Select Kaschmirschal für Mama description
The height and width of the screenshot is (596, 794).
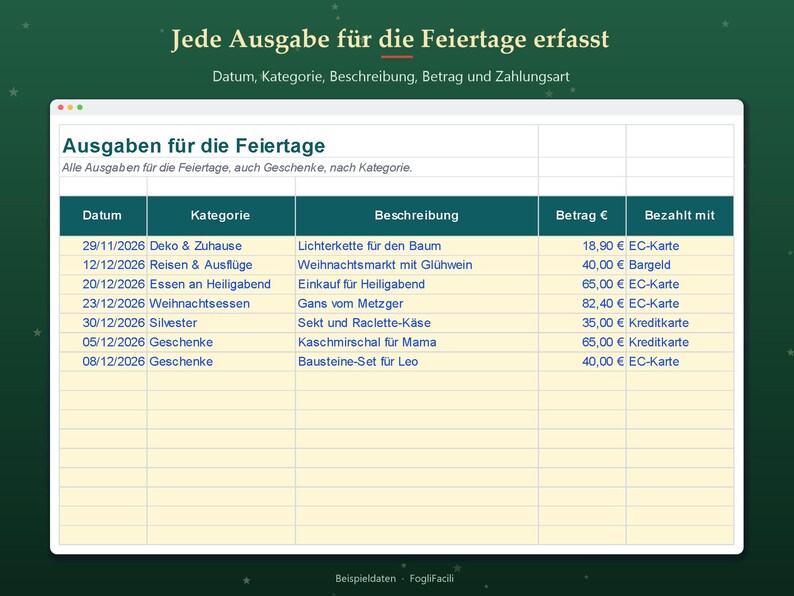coord(417,342)
